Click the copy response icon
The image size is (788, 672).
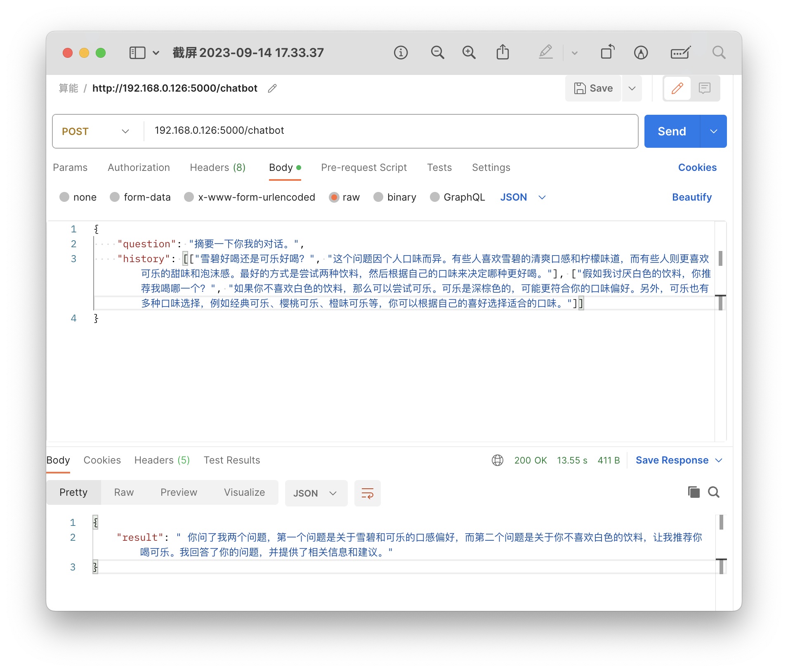(694, 492)
